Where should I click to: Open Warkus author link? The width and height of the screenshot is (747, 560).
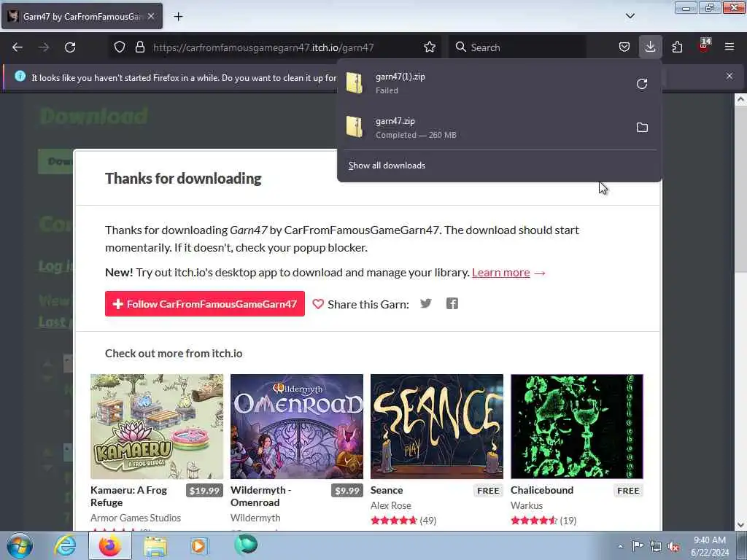[x=527, y=505]
